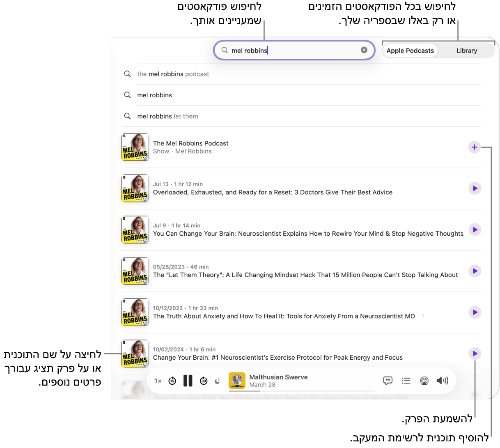Open the Playing Next queue list
The width and height of the screenshot is (500, 448).
coord(406,381)
